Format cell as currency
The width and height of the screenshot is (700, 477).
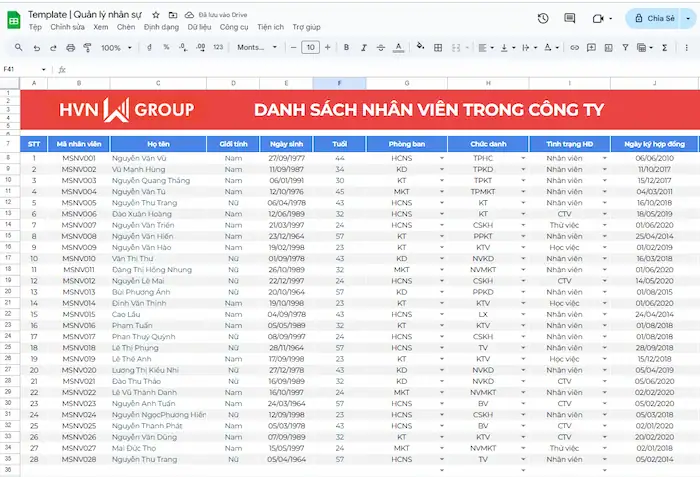point(149,47)
